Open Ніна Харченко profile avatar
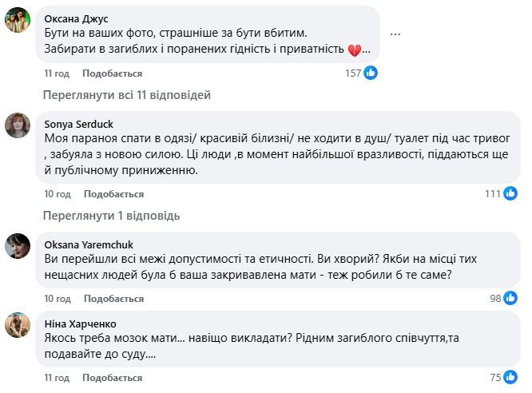532x393 pixels. coord(18,327)
